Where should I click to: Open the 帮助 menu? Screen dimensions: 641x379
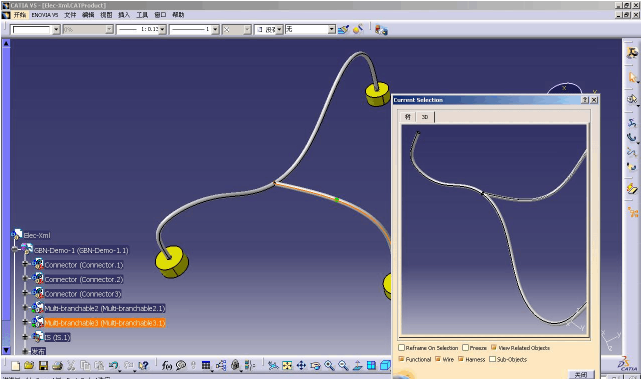178,15
